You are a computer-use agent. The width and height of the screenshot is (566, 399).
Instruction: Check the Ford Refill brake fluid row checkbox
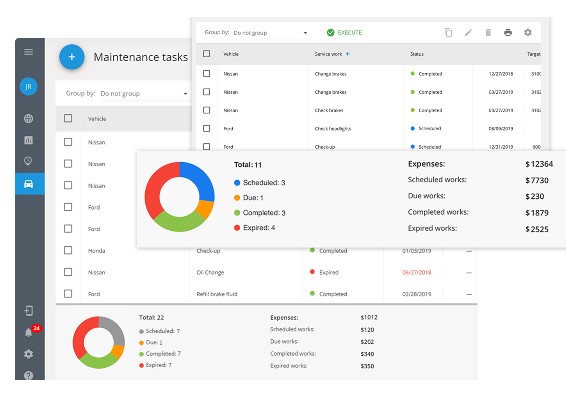(x=68, y=294)
